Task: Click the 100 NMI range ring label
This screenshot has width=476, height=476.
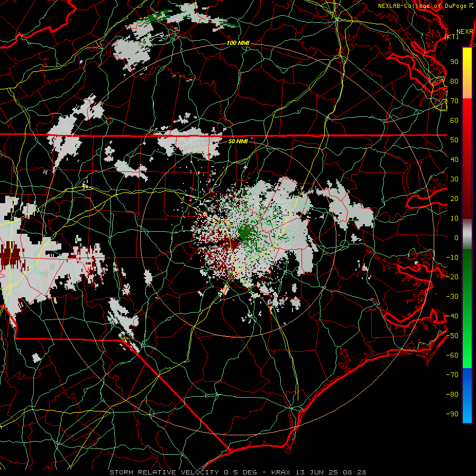Action: coord(238,43)
